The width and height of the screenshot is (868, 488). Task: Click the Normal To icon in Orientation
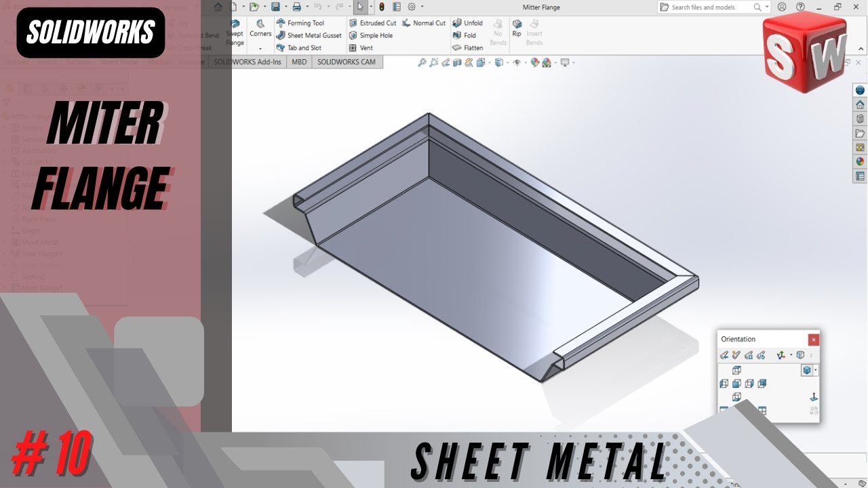[814, 397]
